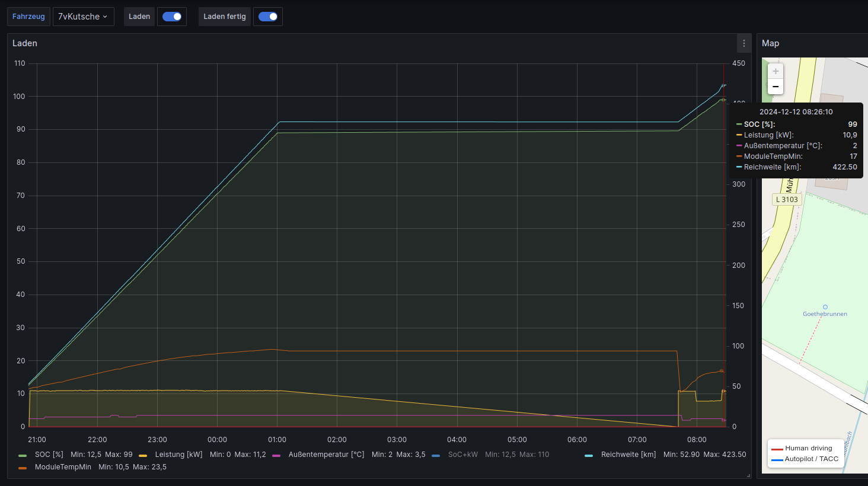This screenshot has width=868, height=486.
Task: Click the 04:00 time axis label
Action: coord(457,440)
